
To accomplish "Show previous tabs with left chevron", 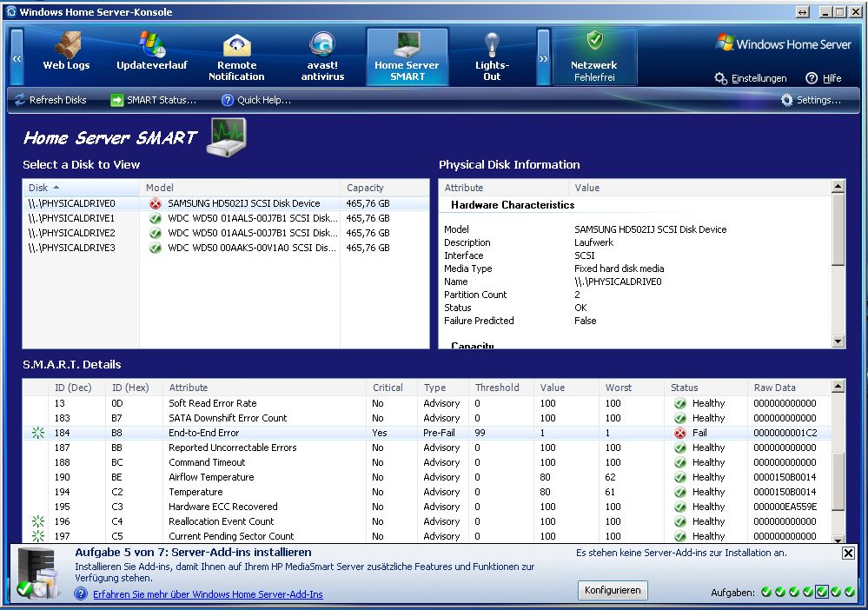I will [x=17, y=57].
